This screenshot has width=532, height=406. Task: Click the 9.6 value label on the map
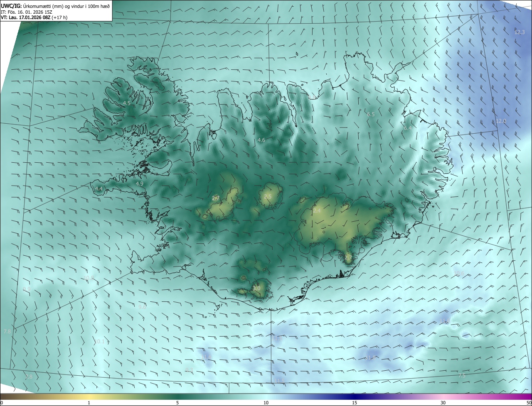[142, 307]
